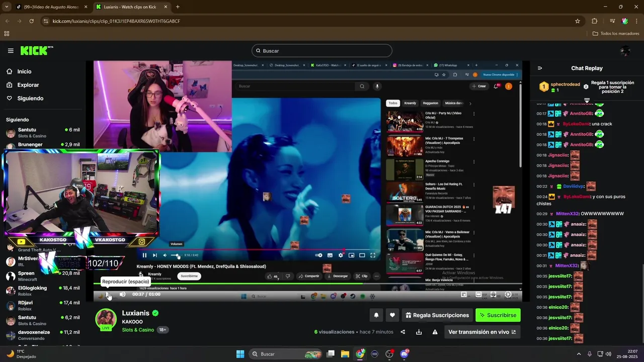Open Windows Start menu
The image size is (644, 362).
(240, 354)
